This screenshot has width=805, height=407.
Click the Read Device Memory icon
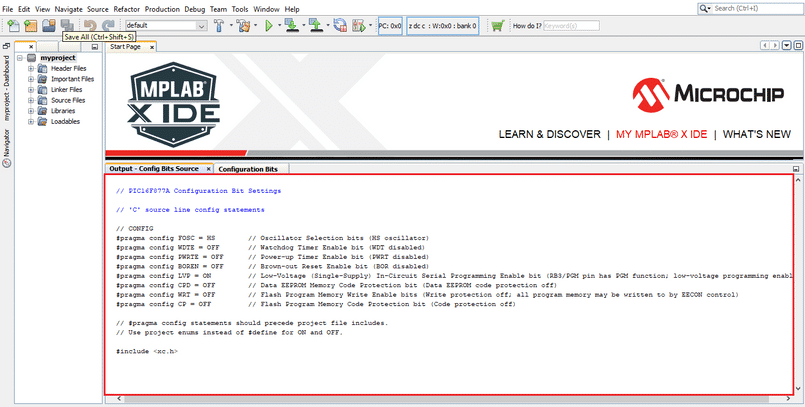pyautogui.click(x=315, y=26)
